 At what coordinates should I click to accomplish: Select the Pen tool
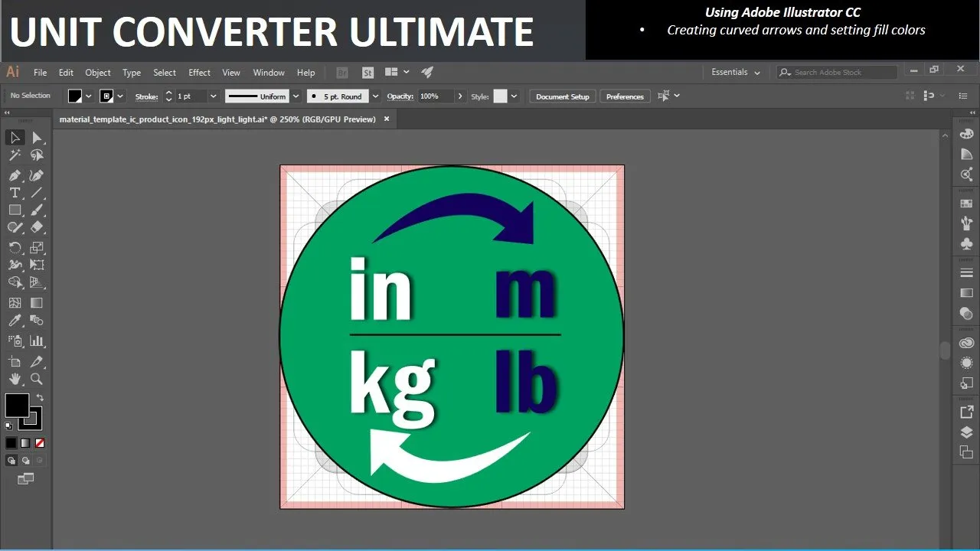pos(15,175)
